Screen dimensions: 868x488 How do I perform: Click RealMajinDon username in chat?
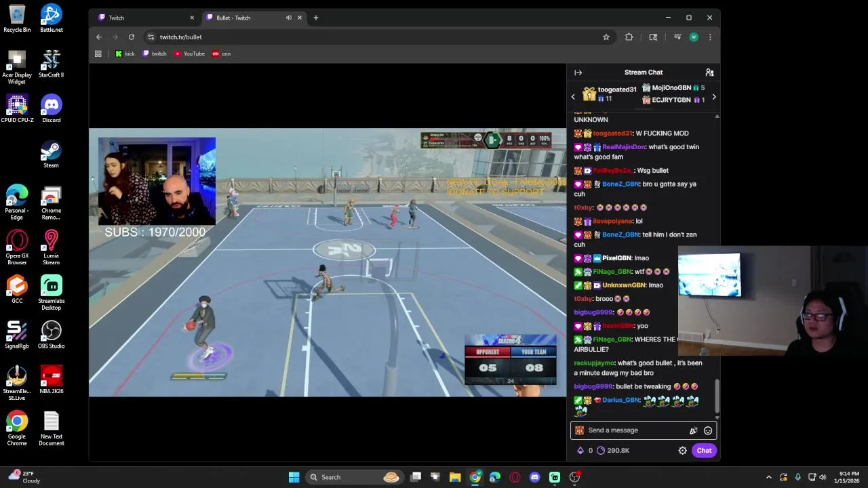click(x=623, y=147)
